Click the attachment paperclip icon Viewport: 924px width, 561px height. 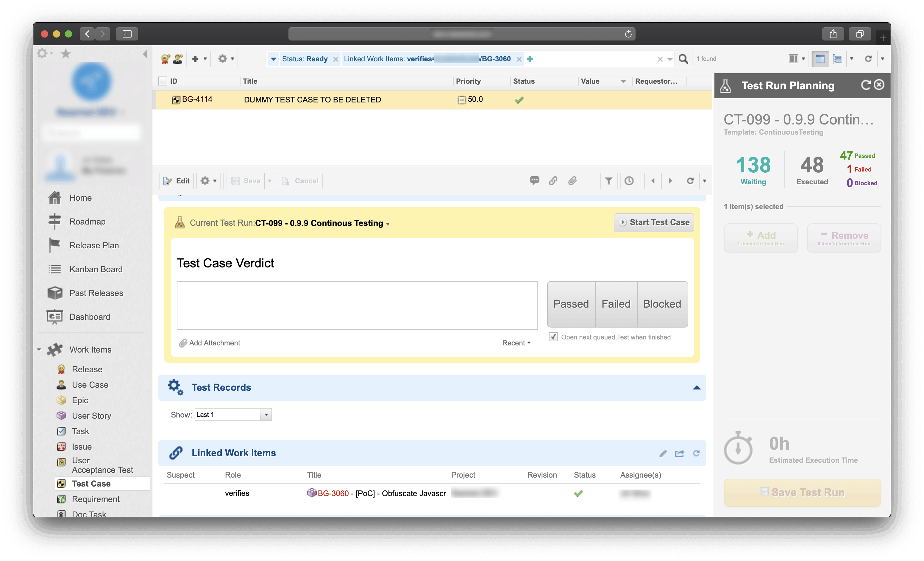(x=572, y=181)
